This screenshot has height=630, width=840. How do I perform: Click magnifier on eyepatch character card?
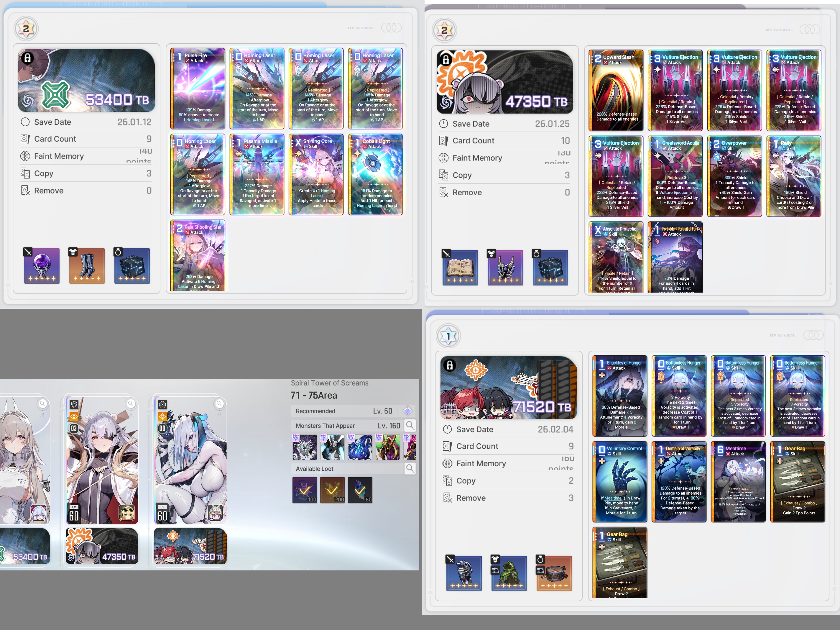131,403
